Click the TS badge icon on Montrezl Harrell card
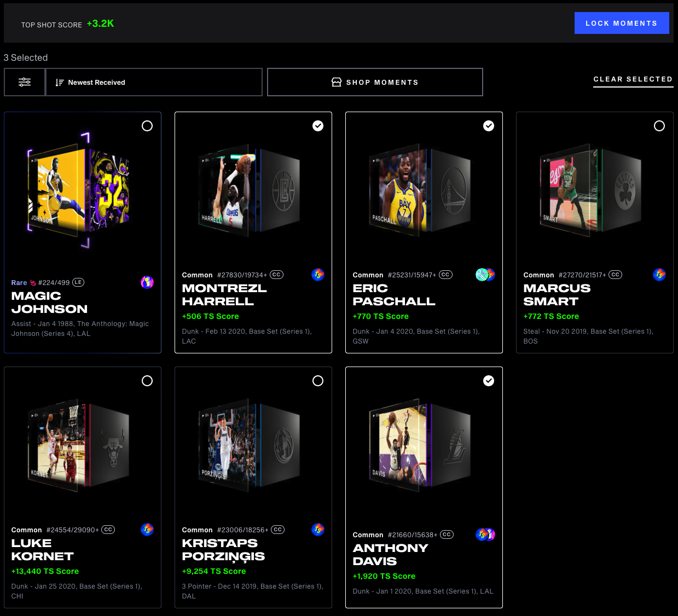 click(x=318, y=275)
